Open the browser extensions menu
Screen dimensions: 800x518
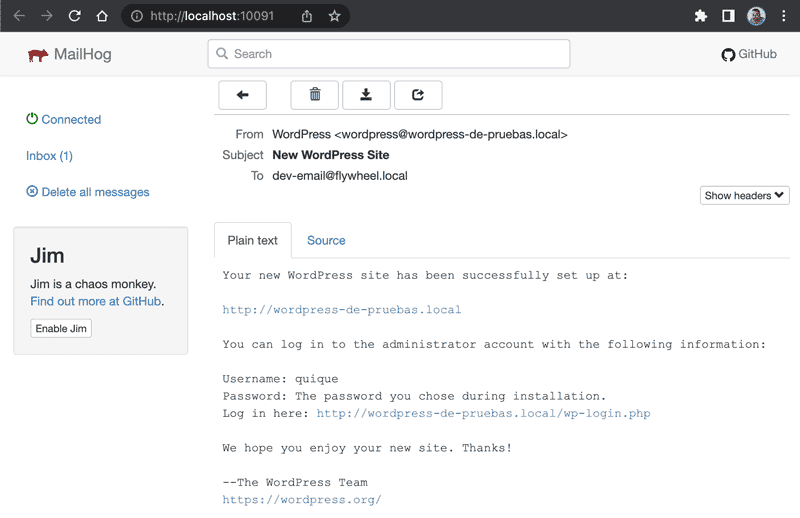click(x=701, y=16)
